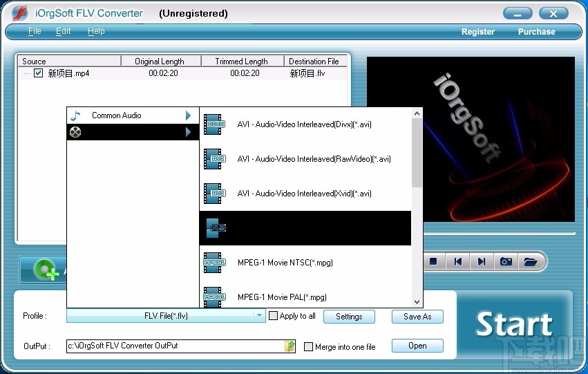Open profile Settings button
This screenshot has height=374, width=588.
(349, 317)
